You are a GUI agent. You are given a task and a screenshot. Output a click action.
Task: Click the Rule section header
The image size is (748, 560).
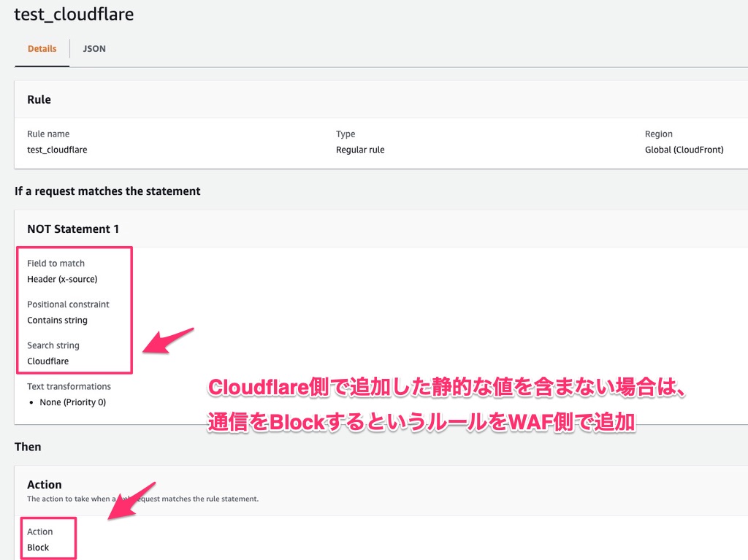point(39,99)
